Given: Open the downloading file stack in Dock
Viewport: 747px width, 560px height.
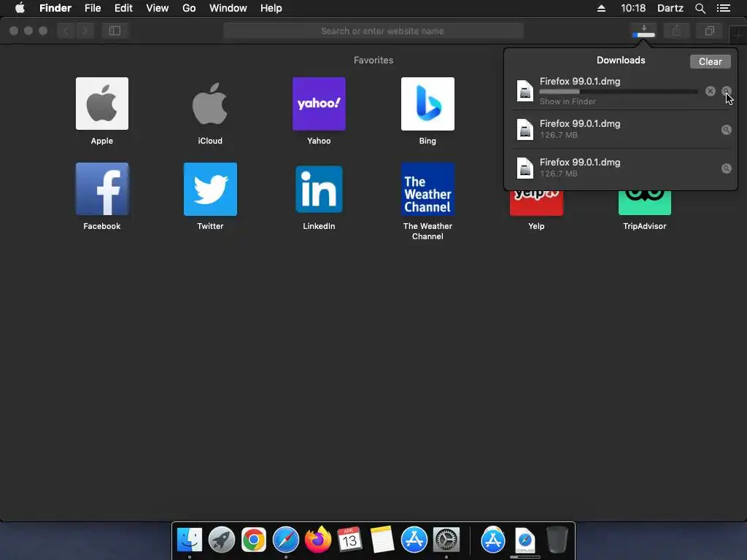Looking at the screenshot, I should coord(525,540).
